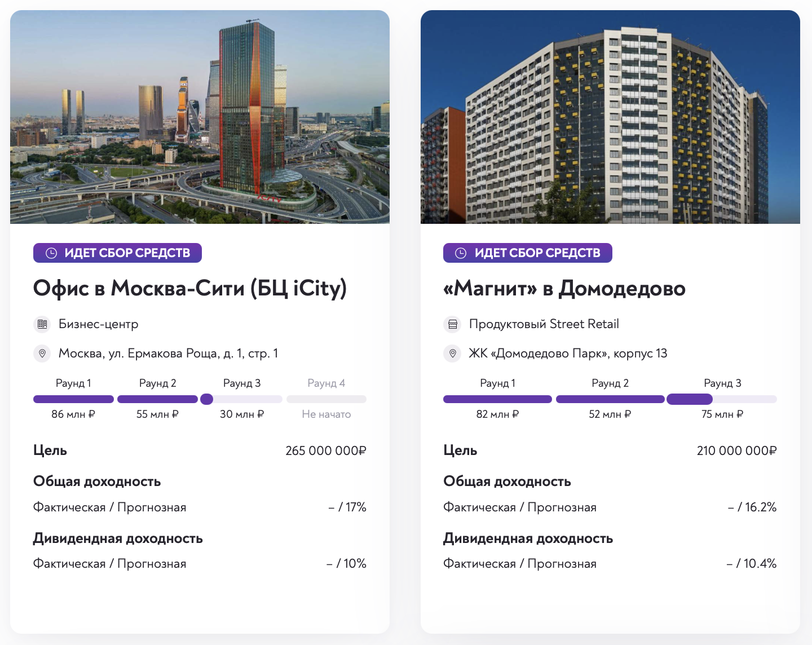The width and height of the screenshot is (812, 645).
Task: Click the clock icon on Magnit status badge
Action: point(461,253)
